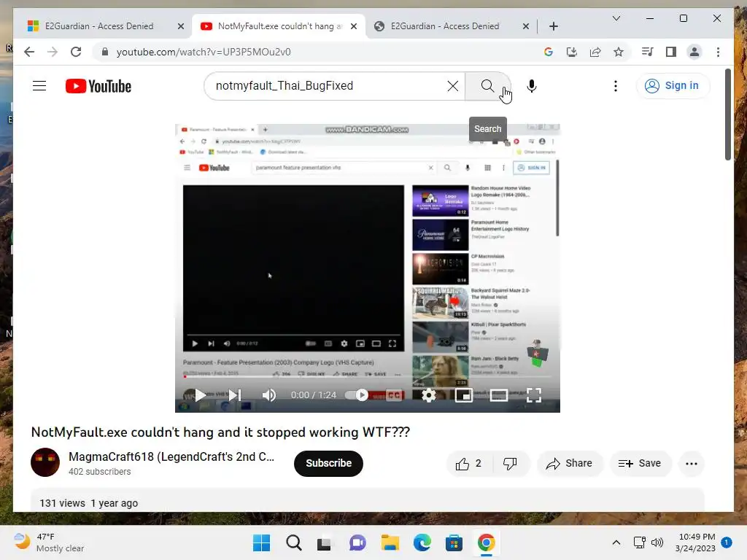Clear the search box text with X
This screenshot has width=747, height=560.
click(x=452, y=86)
